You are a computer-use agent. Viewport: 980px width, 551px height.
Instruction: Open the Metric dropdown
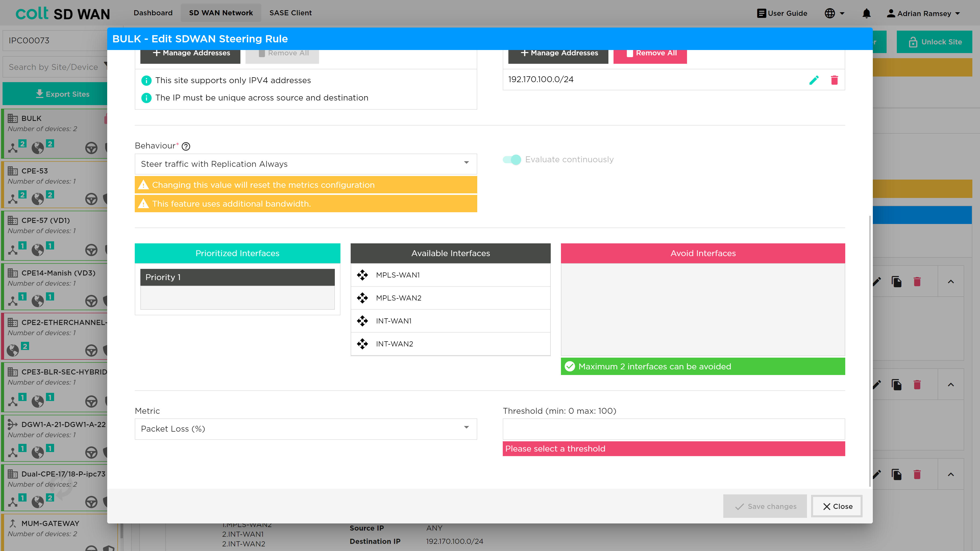[x=305, y=429]
